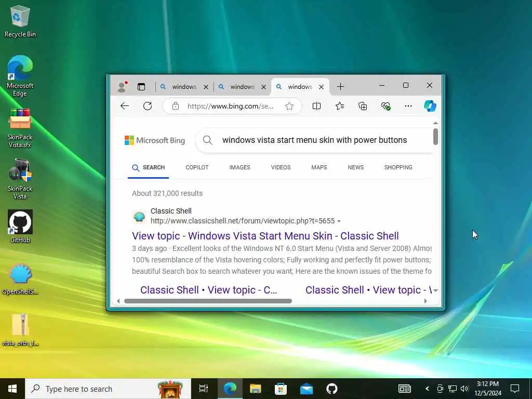Click the horizontal scrollbar thumb

[x=208, y=301]
